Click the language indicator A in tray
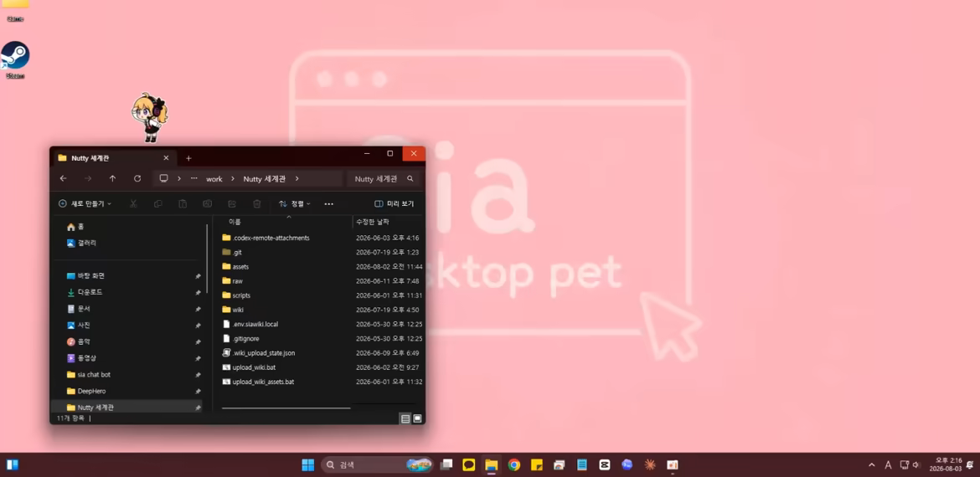 click(x=888, y=464)
